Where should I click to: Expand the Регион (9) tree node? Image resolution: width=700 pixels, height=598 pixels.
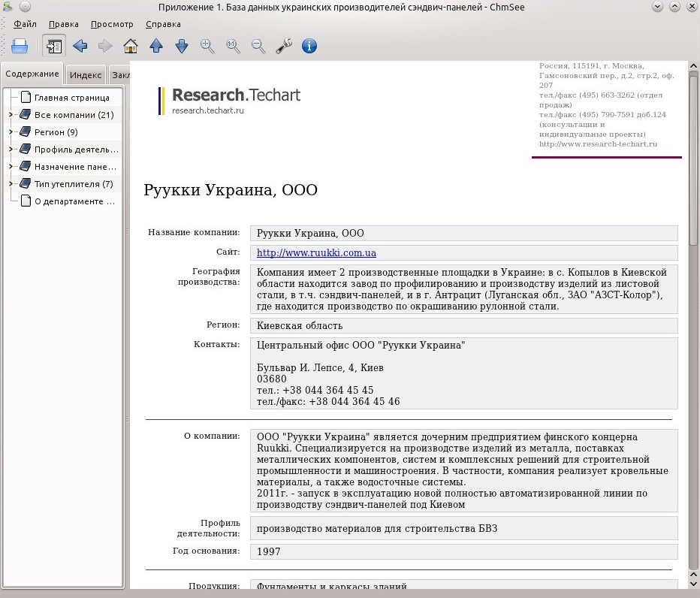tap(11, 132)
